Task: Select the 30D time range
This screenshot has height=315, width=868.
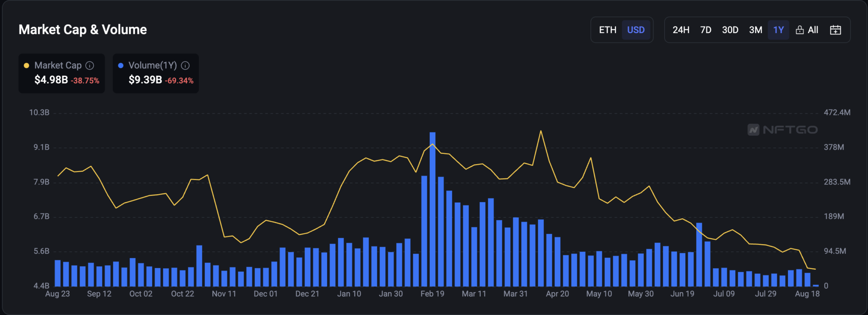Action: pyautogui.click(x=730, y=30)
